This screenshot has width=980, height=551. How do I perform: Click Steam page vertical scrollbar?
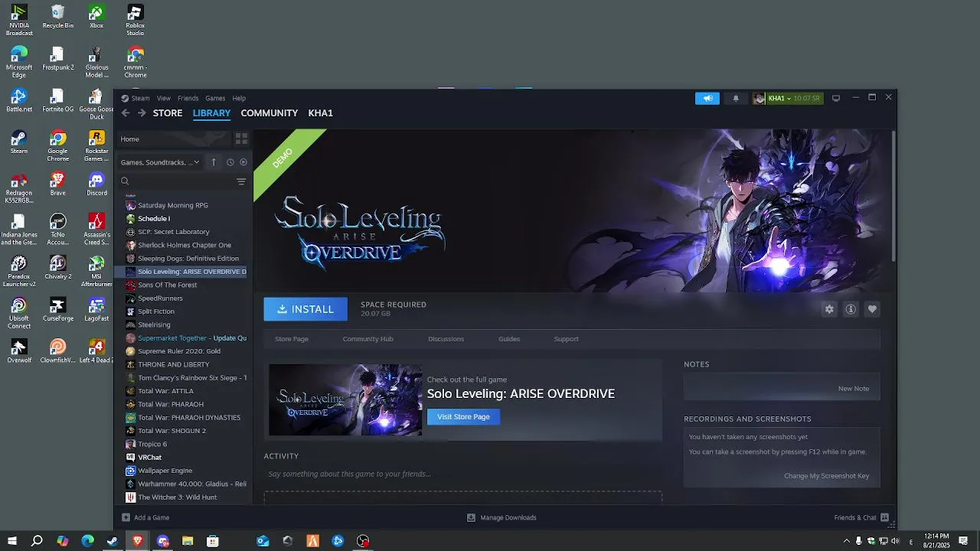click(x=893, y=197)
